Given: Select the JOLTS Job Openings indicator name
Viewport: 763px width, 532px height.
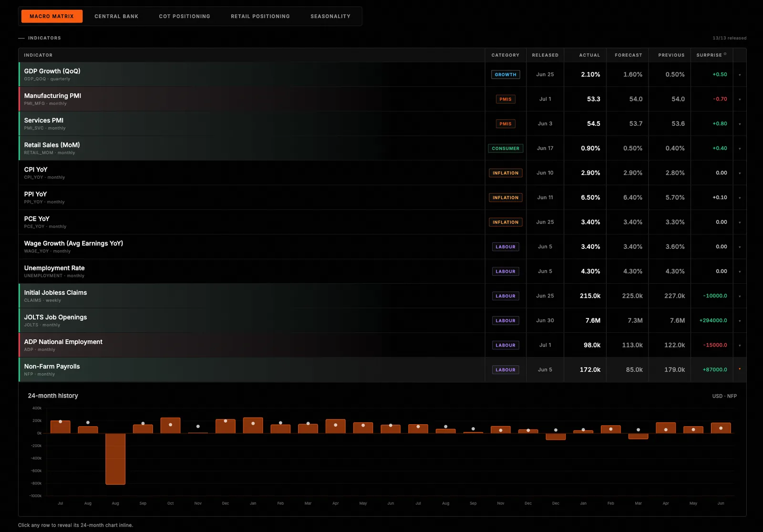Looking at the screenshot, I should (55, 317).
